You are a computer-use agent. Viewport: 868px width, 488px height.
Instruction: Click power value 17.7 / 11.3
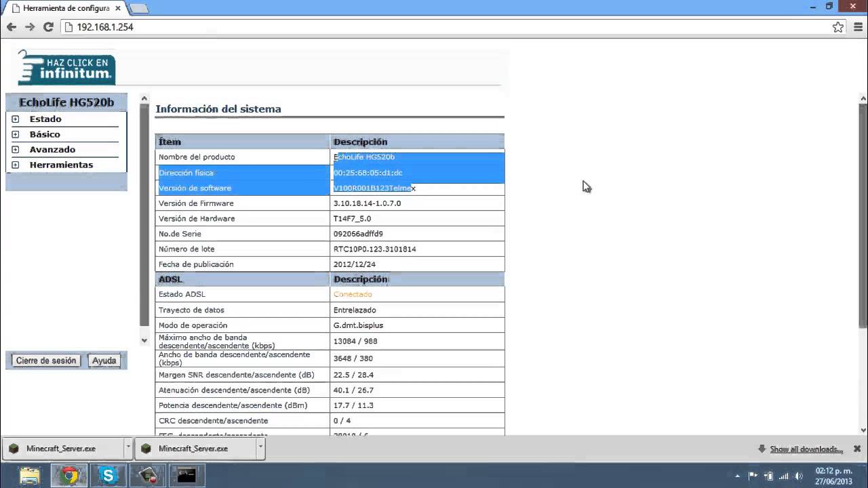pyautogui.click(x=353, y=405)
